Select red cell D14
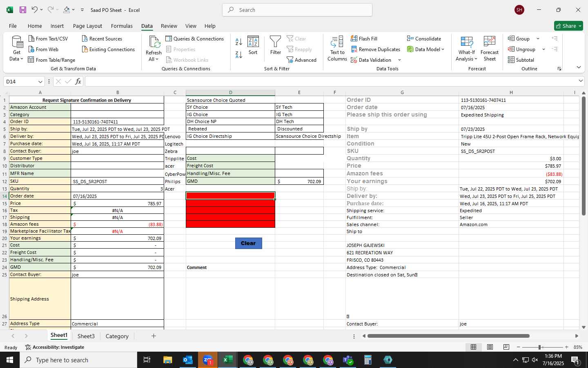The width and height of the screenshot is (588, 368). click(x=230, y=196)
